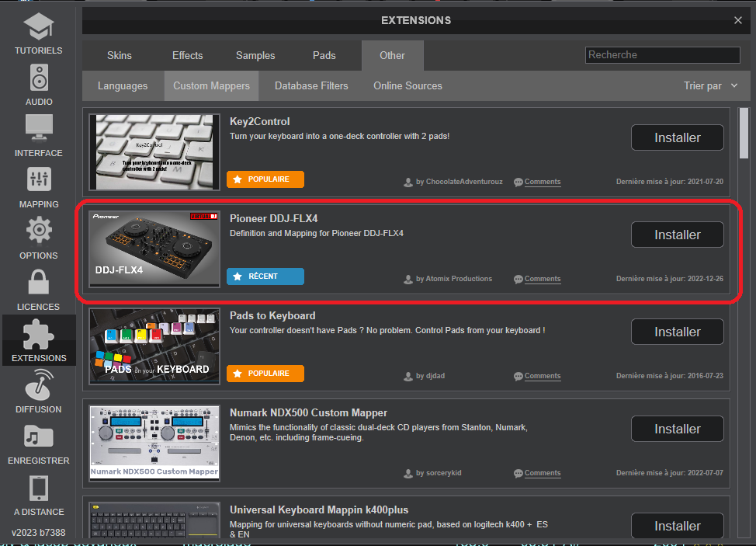This screenshot has height=546, width=756.
Task: Select the Extensions puzzle icon
Action: point(39,334)
